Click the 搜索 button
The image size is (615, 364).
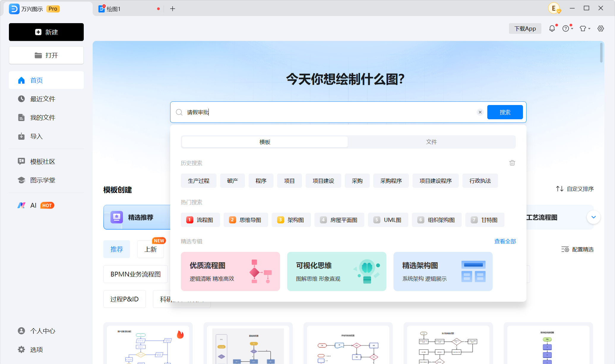point(505,112)
